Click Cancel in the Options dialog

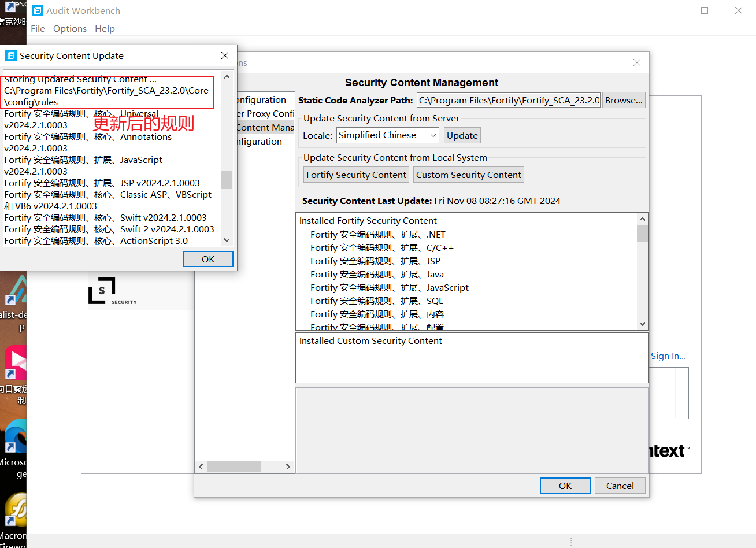tap(620, 486)
